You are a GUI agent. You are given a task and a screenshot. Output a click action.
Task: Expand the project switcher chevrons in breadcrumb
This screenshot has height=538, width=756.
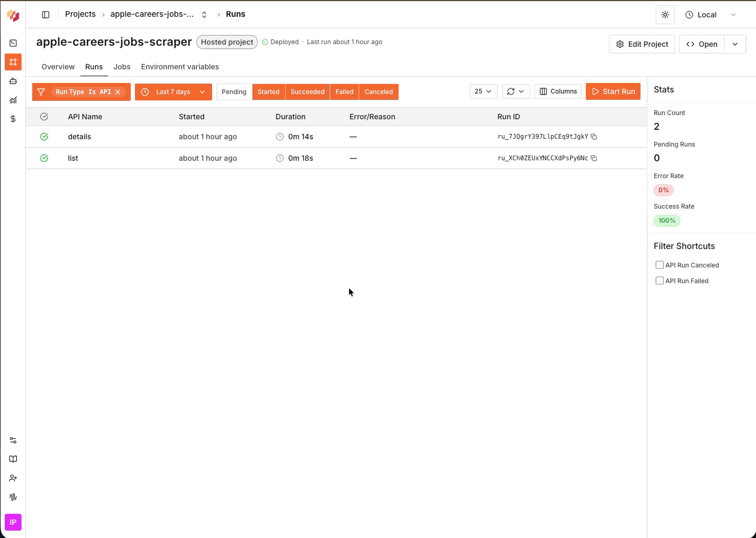204,15
